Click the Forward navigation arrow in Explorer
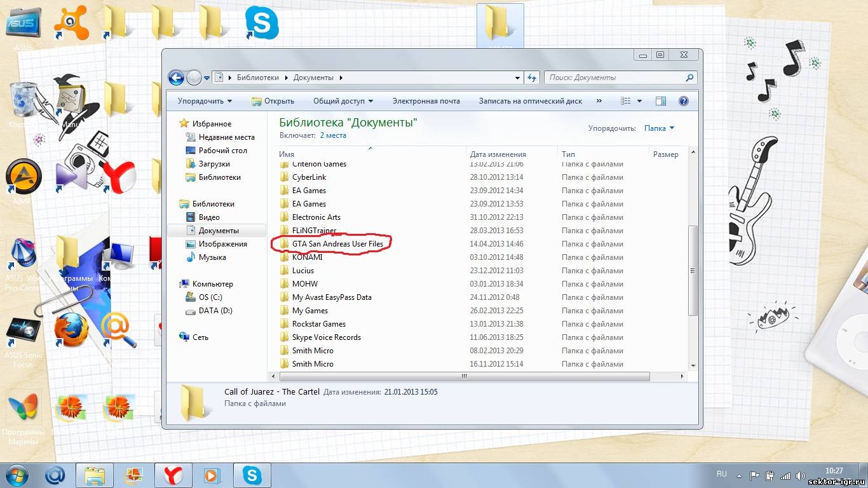Viewport: 868px width, 488px height. (194, 78)
